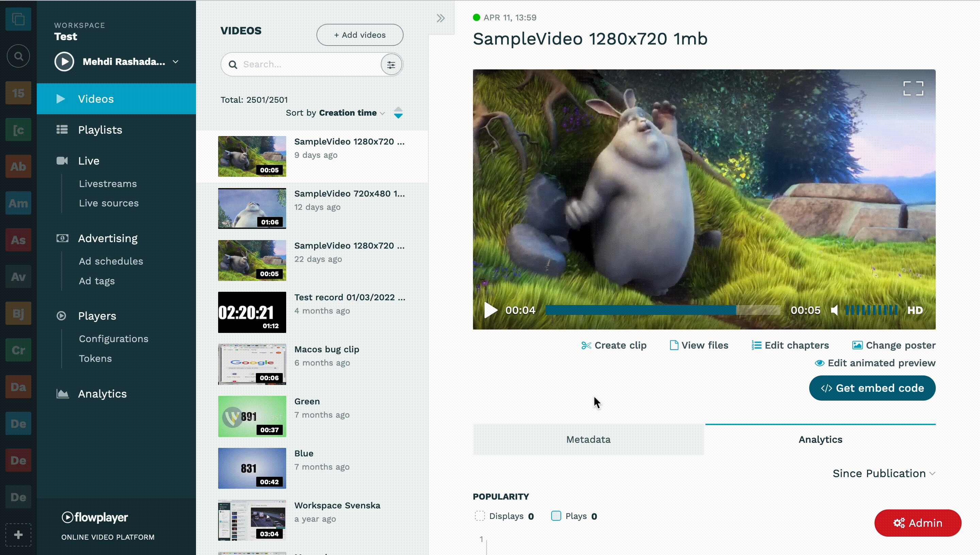980x555 pixels.
Task: Go to Ad tags
Action: tap(97, 281)
